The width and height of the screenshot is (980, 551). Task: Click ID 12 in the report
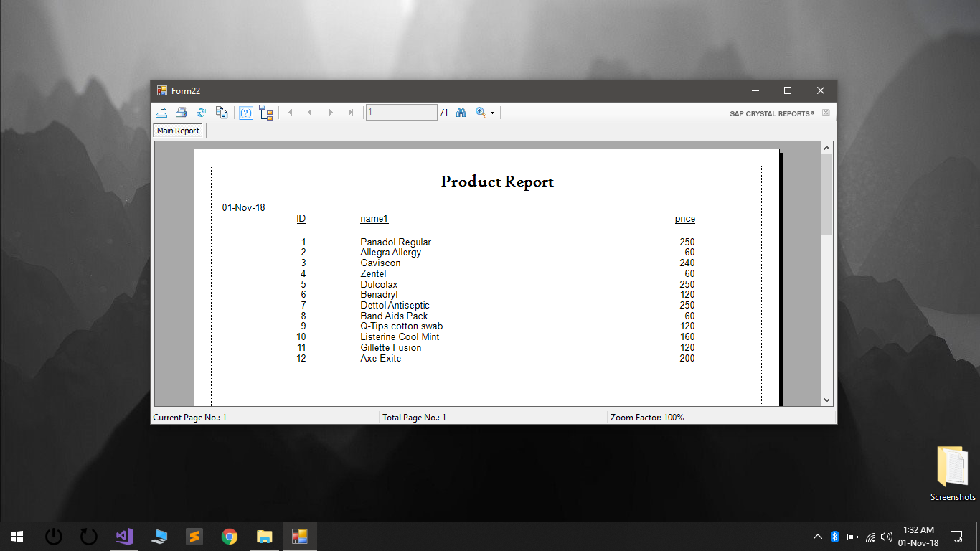(x=301, y=359)
